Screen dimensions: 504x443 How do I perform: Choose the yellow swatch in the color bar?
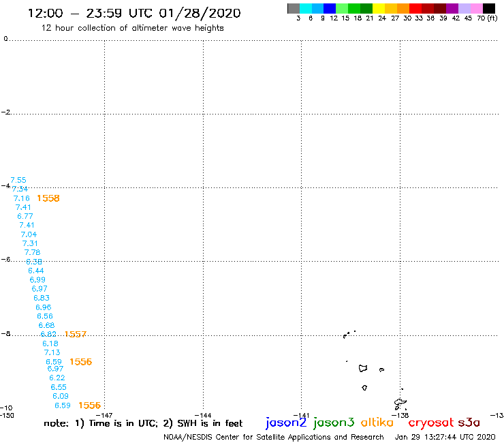pyautogui.click(x=379, y=8)
